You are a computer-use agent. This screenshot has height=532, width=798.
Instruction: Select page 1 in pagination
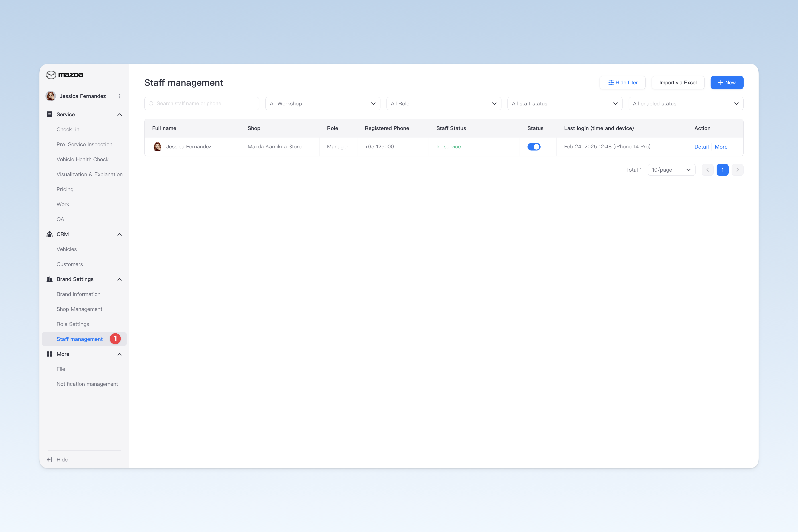click(723, 170)
